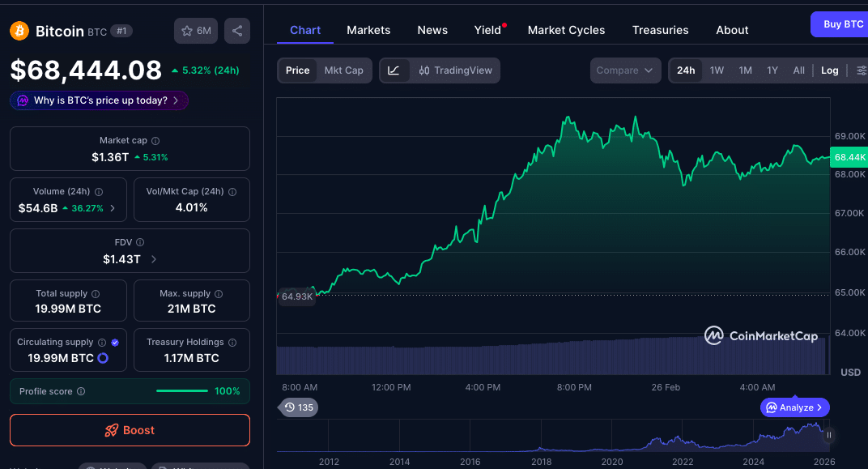Open the Compare dropdown
The height and width of the screenshot is (469, 868).
tap(625, 70)
